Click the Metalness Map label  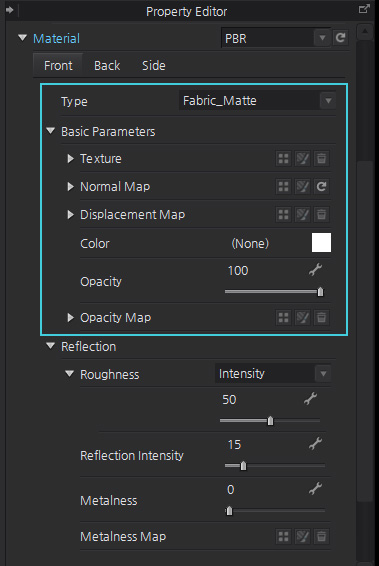(x=123, y=536)
